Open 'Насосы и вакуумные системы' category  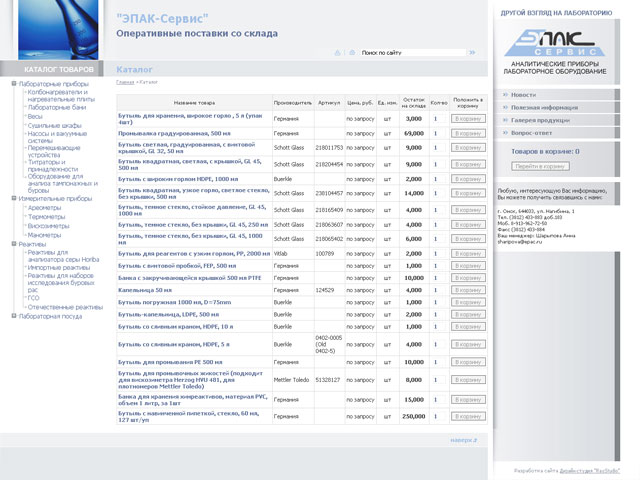click(x=57, y=137)
